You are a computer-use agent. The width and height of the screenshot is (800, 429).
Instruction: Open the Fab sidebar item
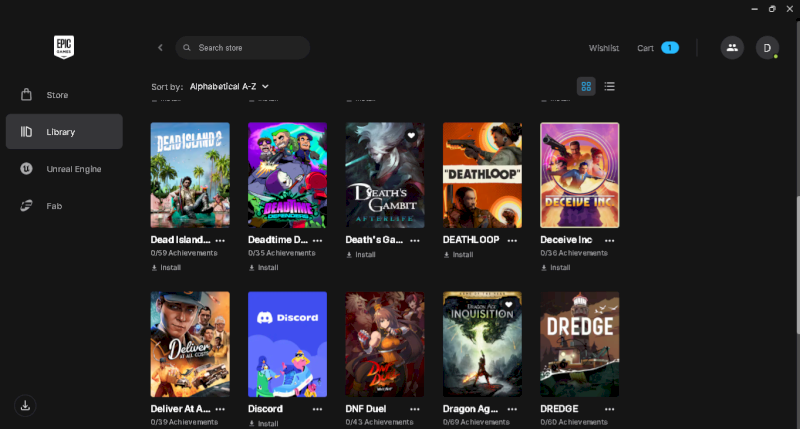[64, 206]
